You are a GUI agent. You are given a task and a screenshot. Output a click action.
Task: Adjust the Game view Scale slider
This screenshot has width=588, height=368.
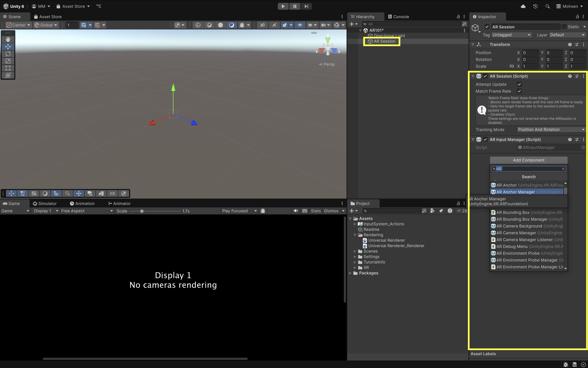(x=142, y=211)
